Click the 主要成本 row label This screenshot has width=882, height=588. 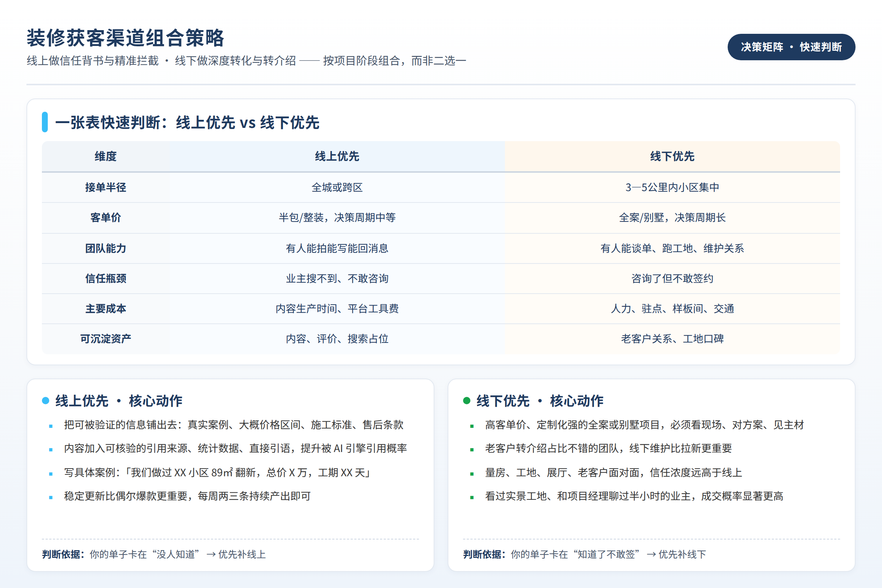[x=105, y=309]
